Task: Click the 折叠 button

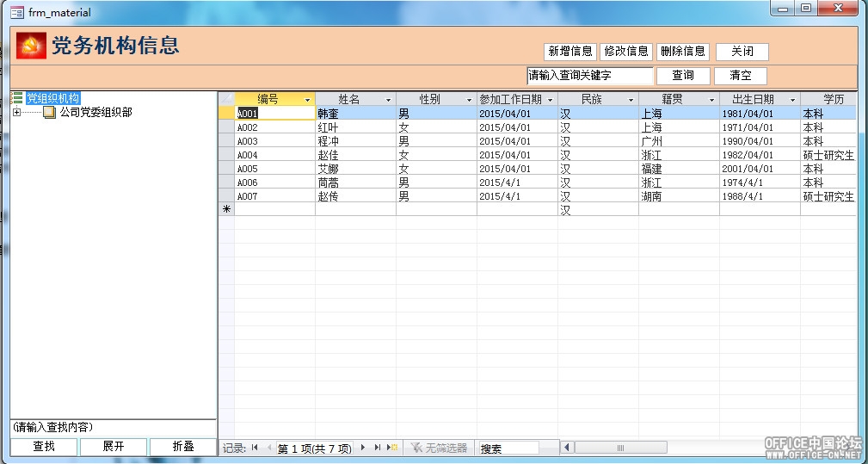Action: 183,446
